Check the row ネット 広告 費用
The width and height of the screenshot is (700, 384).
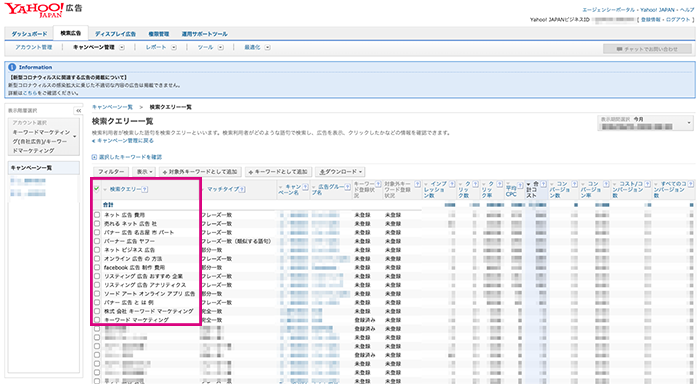(97, 215)
